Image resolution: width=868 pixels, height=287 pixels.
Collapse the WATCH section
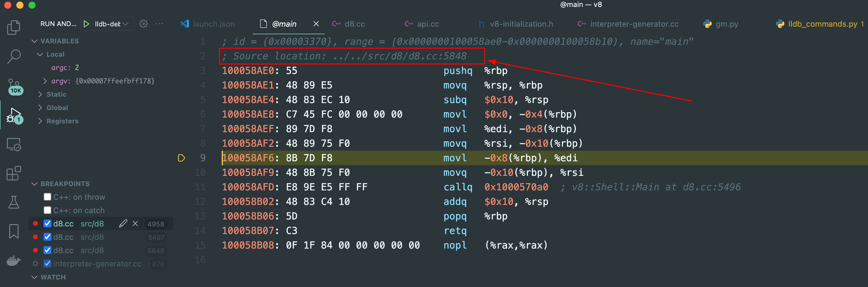[x=34, y=278]
